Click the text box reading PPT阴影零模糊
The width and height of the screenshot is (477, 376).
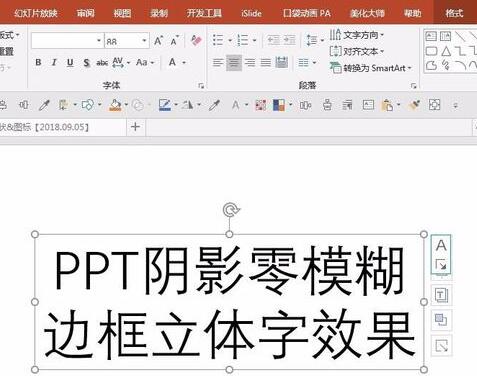tap(229, 302)
